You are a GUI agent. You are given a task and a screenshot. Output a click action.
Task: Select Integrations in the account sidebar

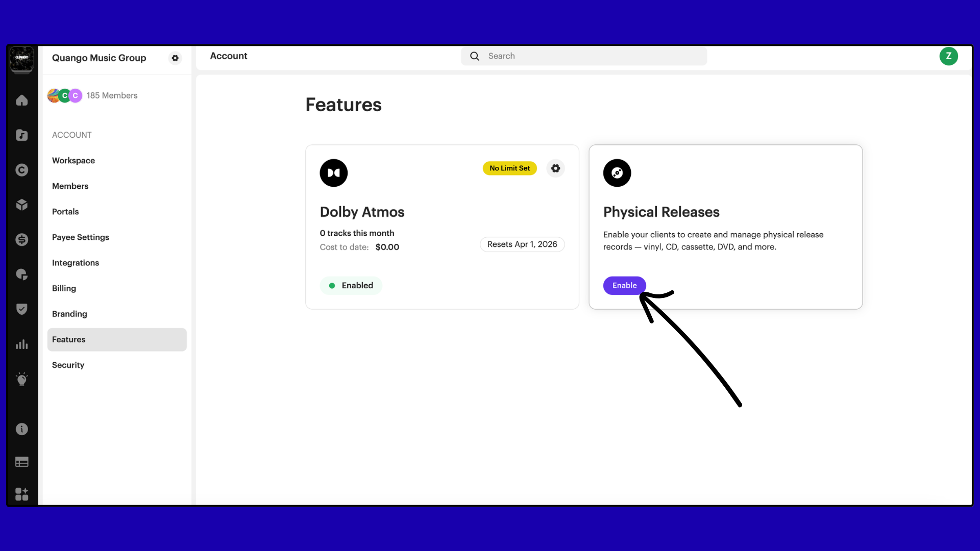76,263
